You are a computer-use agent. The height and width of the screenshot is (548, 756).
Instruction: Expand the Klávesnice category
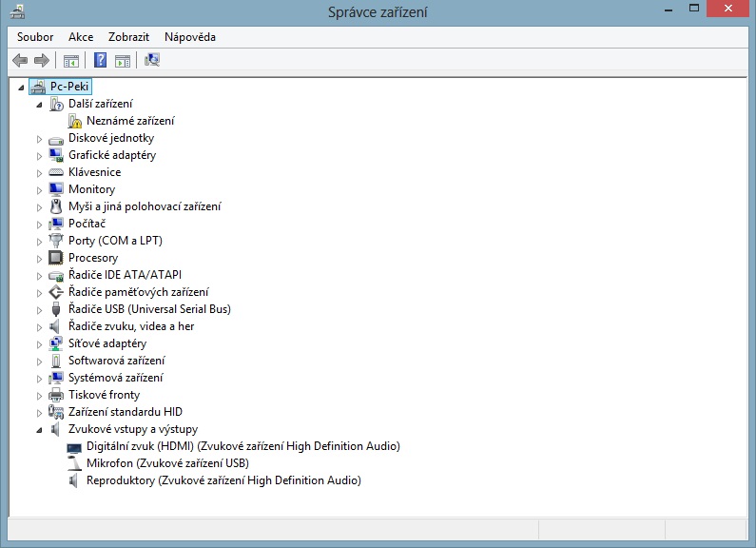point(39,173)
